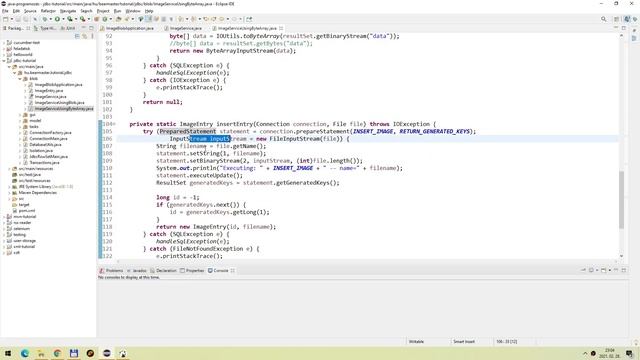
Task: Click the Pin Editor toolbar icon
Action: [249, 19]
